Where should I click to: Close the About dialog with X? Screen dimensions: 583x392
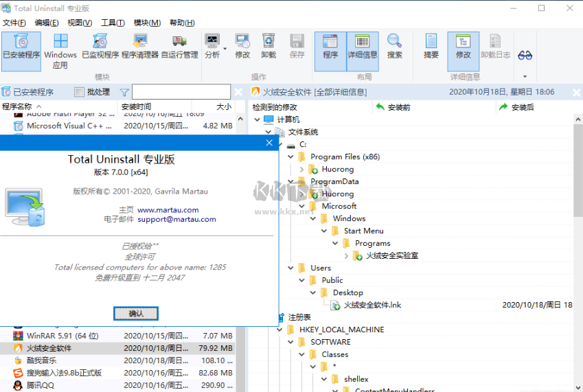[270, 143]
